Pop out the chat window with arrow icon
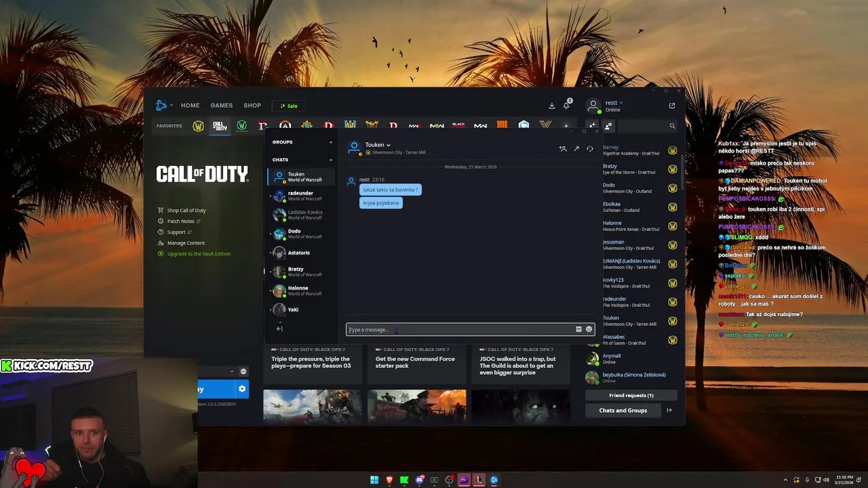Screen dimensions: 868x488 coord(576,148)
